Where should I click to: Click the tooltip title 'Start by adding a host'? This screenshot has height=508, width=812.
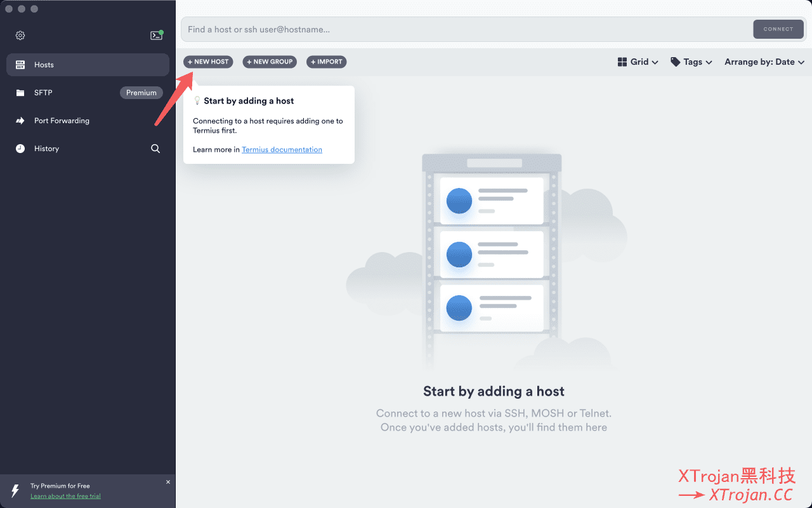[x=249, y=101]
